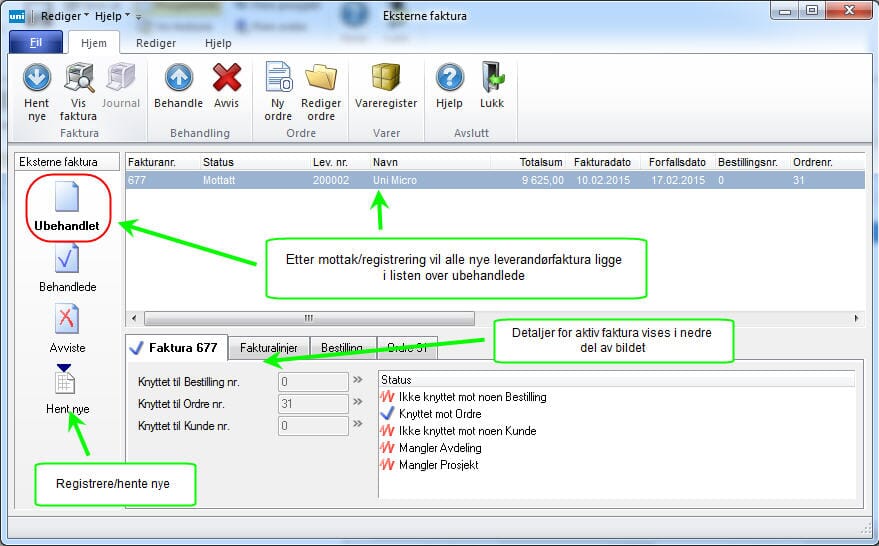Screen dimensions: 879x546
Task: Reject invoice with the Avvis icon
Action: point(227,79)
